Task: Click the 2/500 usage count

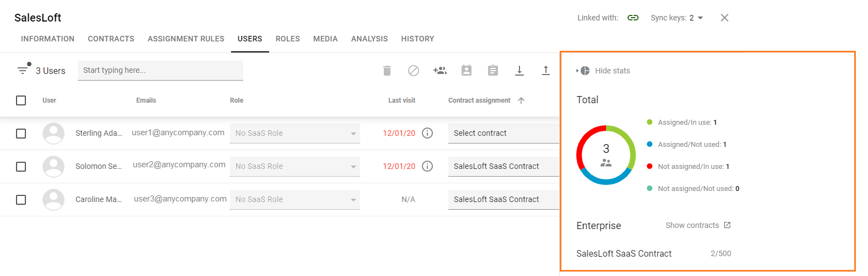Action: [721, 253]
